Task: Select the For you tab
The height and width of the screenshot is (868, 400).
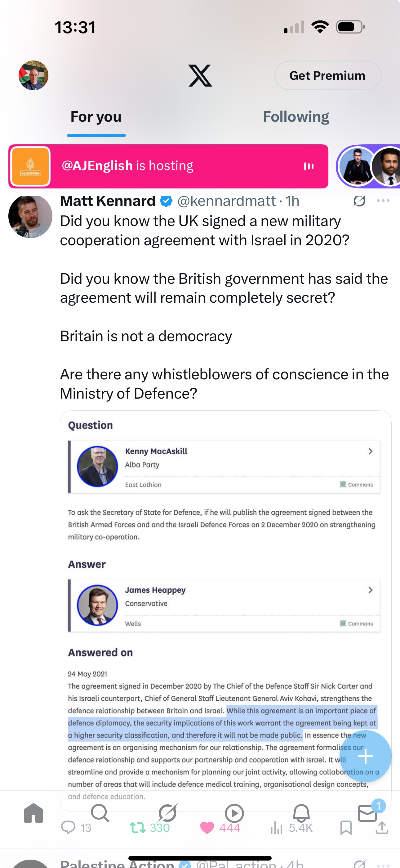Action: (x=96, y=117)
